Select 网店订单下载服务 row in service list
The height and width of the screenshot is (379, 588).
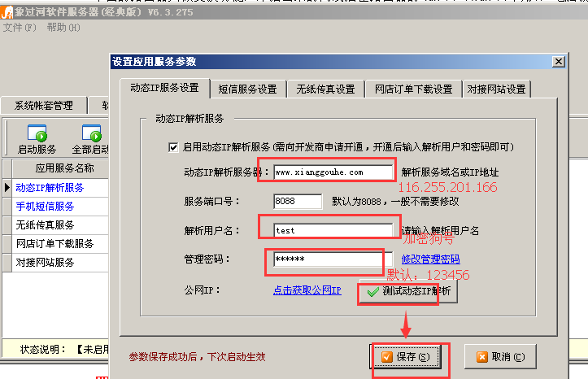60,244
